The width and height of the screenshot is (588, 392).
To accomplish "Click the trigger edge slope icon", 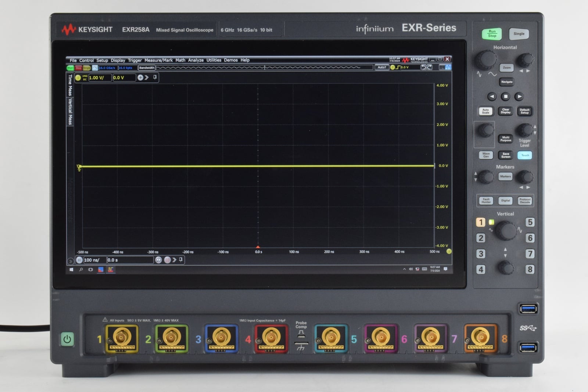I will coord(398,67).
